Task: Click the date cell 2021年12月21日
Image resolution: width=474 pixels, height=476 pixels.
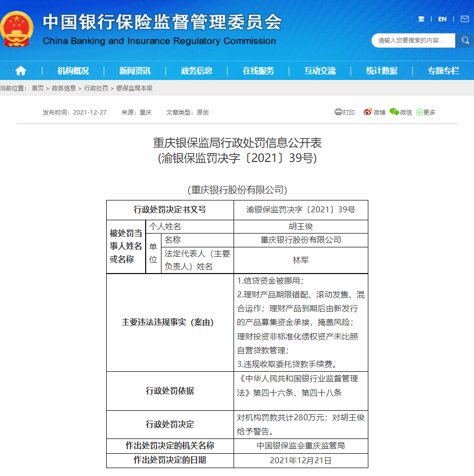Action: (301, 460)
